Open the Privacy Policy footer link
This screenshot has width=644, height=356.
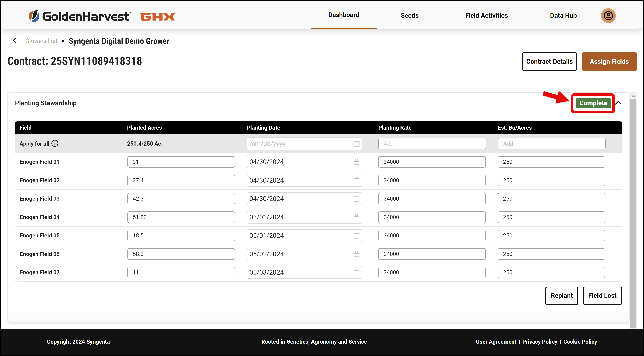tap(539, 342)
